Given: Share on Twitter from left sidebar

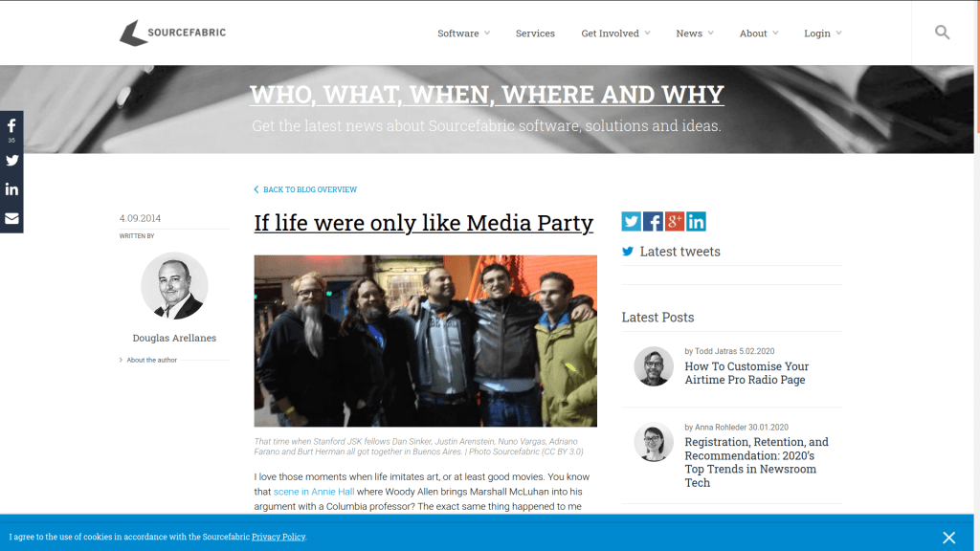Looking at the screenshot, I should point(11,161).
